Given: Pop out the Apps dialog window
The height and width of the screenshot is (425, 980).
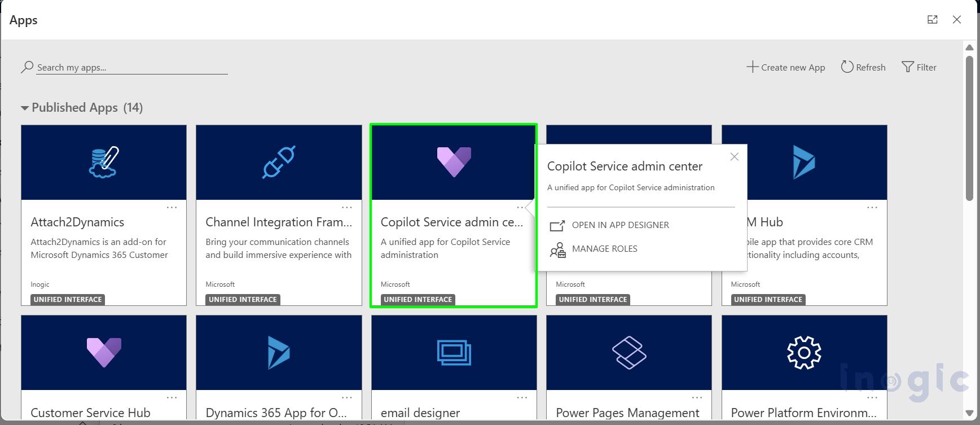Looking at the screenshot, I should tap(933, 20).
